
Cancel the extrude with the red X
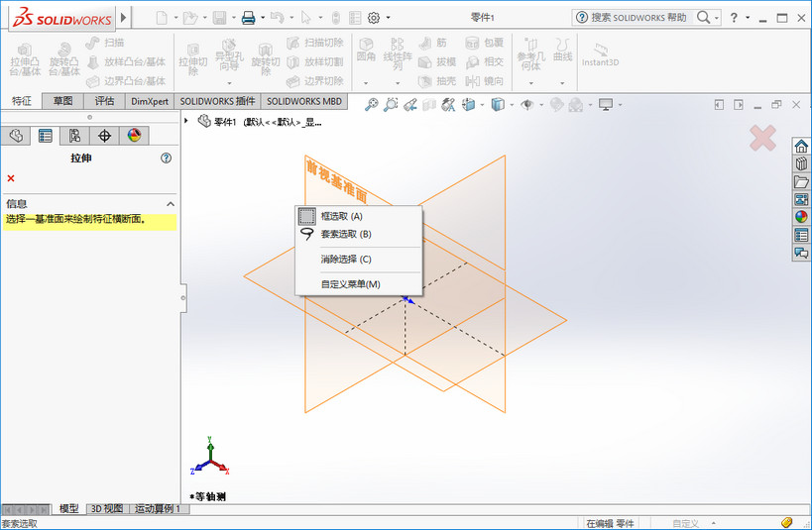11,178
